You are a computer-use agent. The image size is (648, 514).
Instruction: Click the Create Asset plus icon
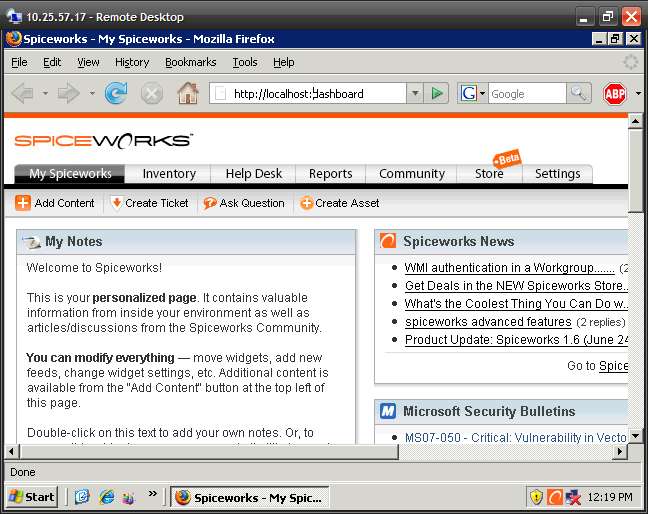pos(306,203)
